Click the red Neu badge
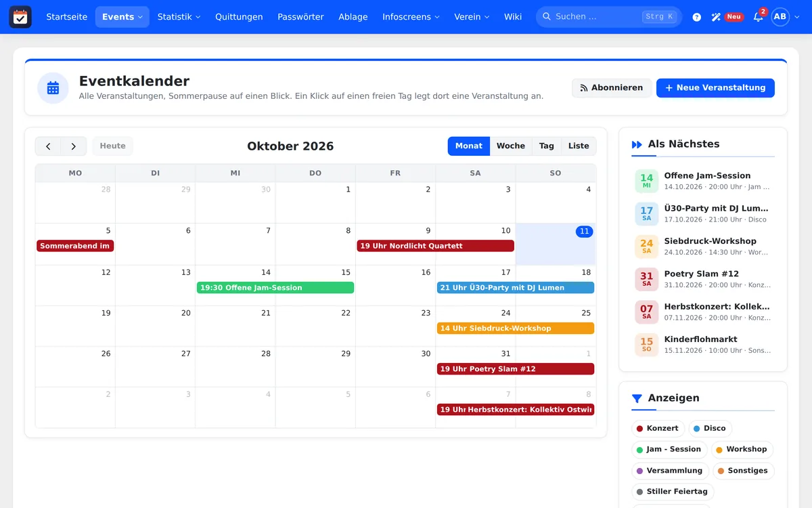Viewport: 812px width, 508px height. [734, 17]
